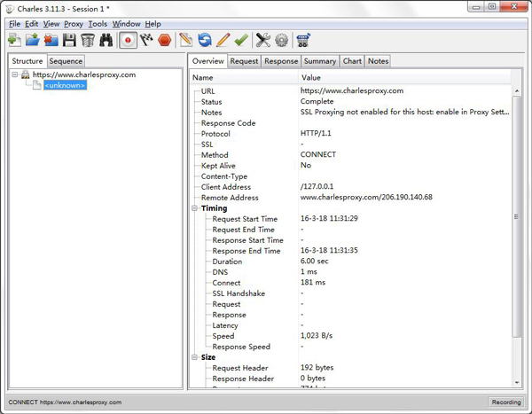This screenshot has width=532, height=414.
Task: Click the Charles app icon in title bar
Action: pyautogui.click(x=10, y=9)
